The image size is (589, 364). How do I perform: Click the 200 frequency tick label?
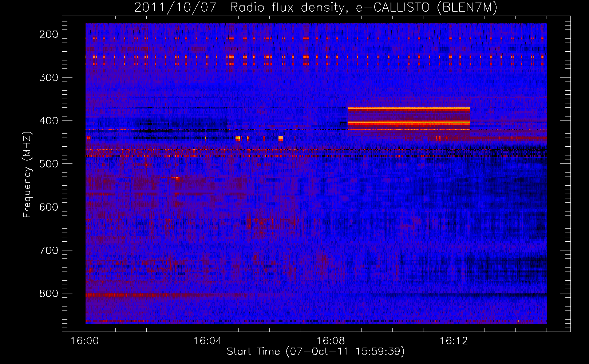pyautogui.click(x=49, y=34)
